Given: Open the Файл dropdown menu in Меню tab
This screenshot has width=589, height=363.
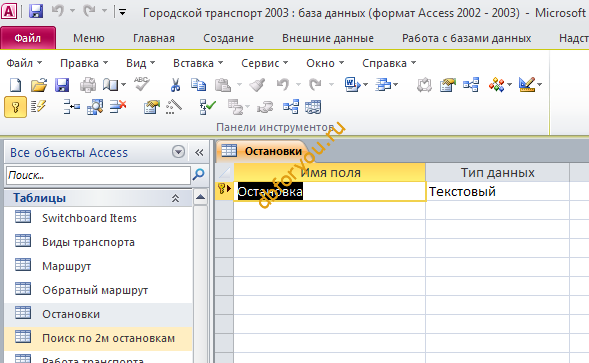Looking at the screenshot, I should 24,63.
